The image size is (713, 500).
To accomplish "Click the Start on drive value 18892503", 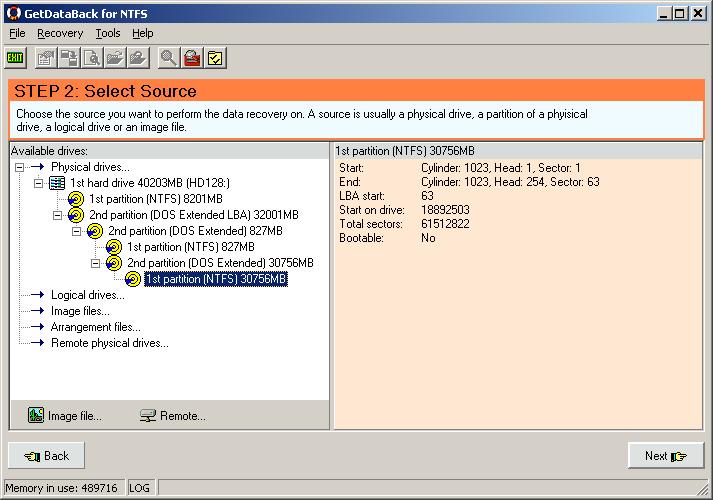I will click(x=445, y=210).
